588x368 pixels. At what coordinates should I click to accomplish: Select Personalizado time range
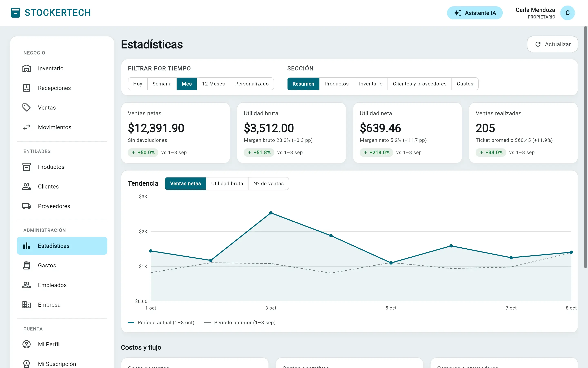coord(252,84)
